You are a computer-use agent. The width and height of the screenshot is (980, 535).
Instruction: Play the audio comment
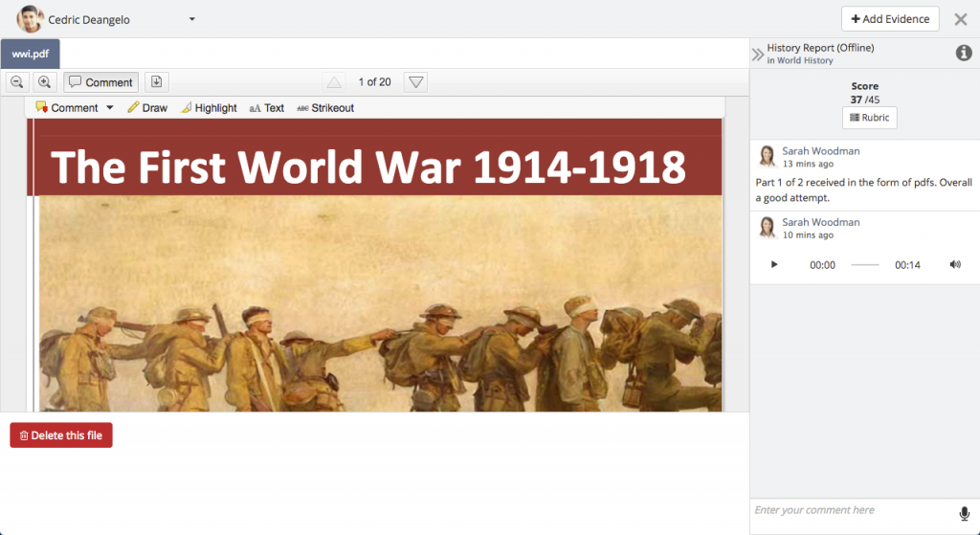[x=773, y=264]
